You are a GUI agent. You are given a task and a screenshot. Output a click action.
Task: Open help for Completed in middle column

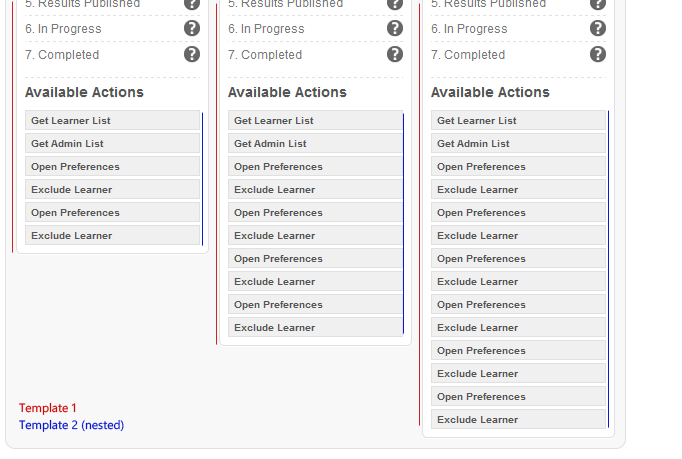click(x=395, y=54)
